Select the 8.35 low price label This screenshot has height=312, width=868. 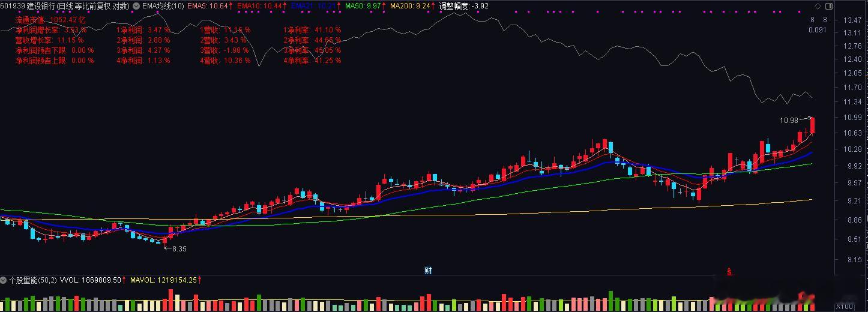(x=179, y=249)
